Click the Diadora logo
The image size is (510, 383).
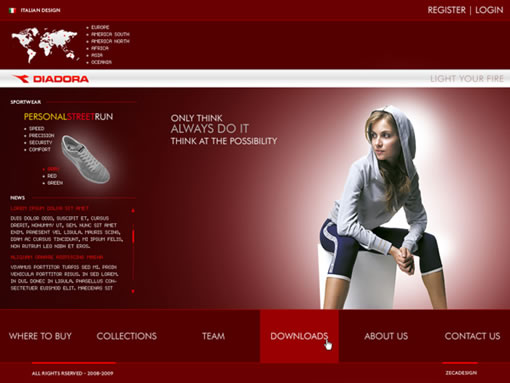click(x=51, y=79)
